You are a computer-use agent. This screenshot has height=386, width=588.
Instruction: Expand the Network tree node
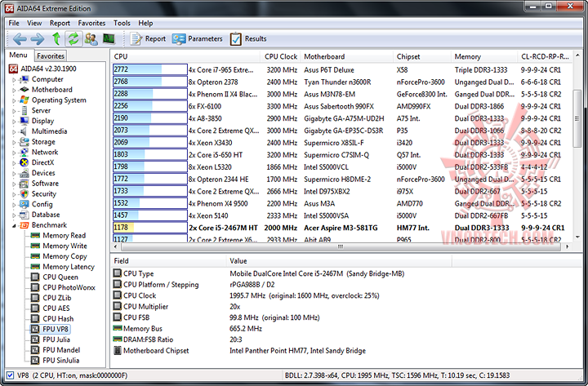[x=14, y=153]
